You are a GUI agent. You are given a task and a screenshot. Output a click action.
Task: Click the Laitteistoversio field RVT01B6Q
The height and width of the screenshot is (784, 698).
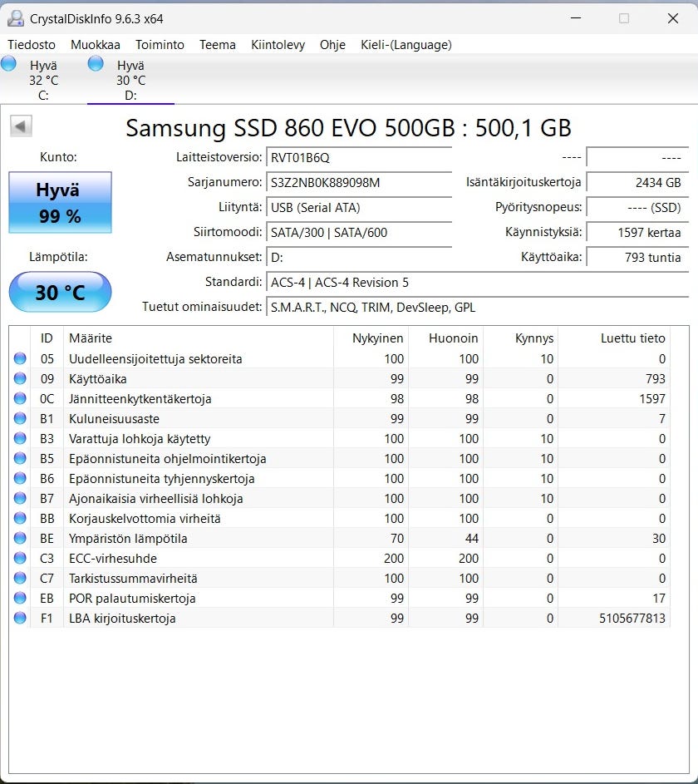(359, 157)
